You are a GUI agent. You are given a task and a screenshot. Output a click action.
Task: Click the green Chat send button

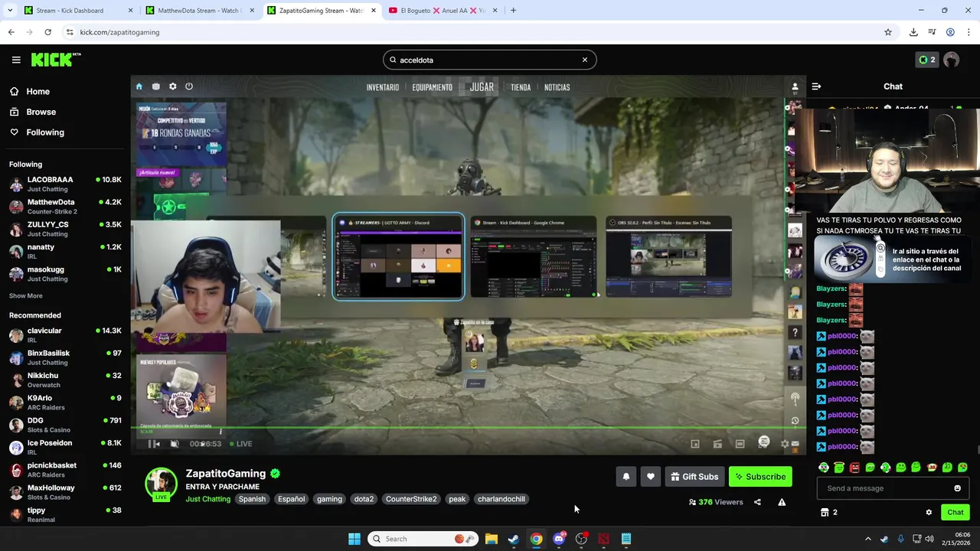click(x=955, y=513)
